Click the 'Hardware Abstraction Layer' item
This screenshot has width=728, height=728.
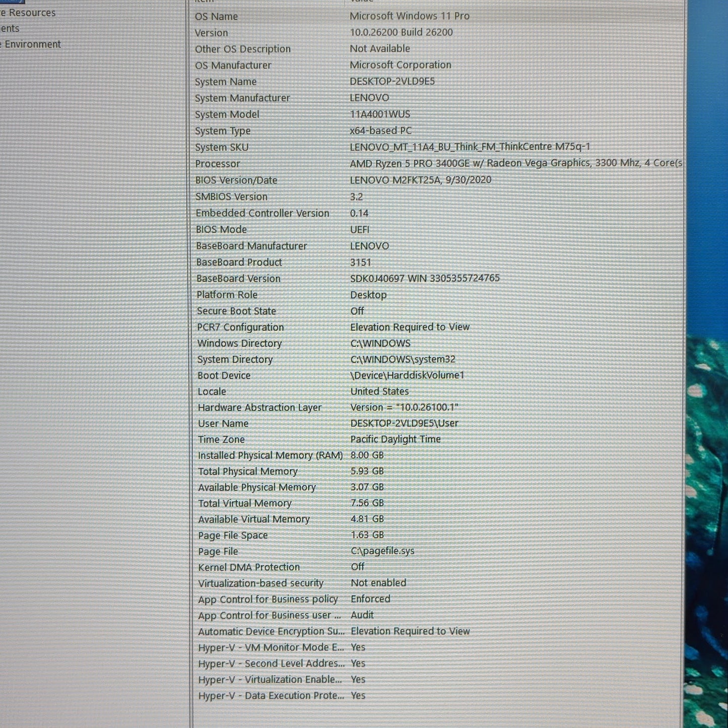pyautogui.click(x=259, y=408)
